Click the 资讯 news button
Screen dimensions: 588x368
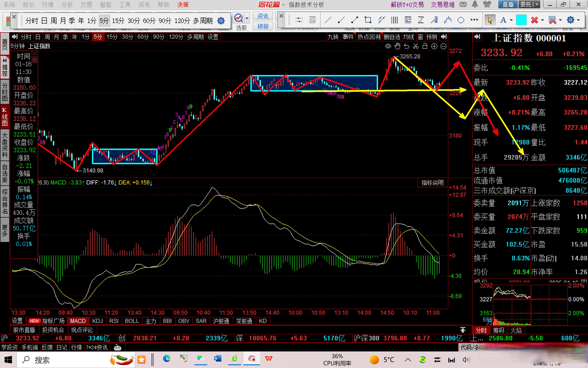pos(263,16)
